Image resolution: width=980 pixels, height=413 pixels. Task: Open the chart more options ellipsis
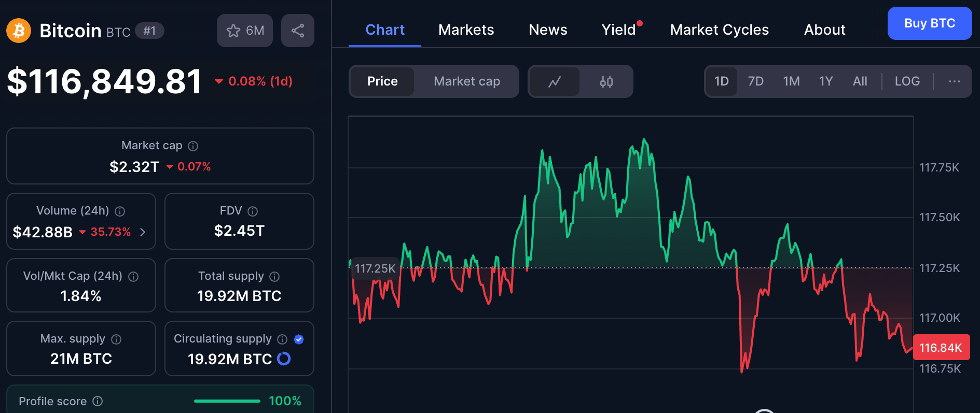pos(954,81)
